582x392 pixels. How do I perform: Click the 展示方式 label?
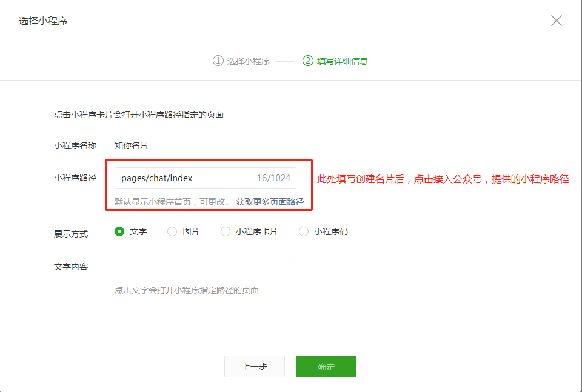[71, 234]
